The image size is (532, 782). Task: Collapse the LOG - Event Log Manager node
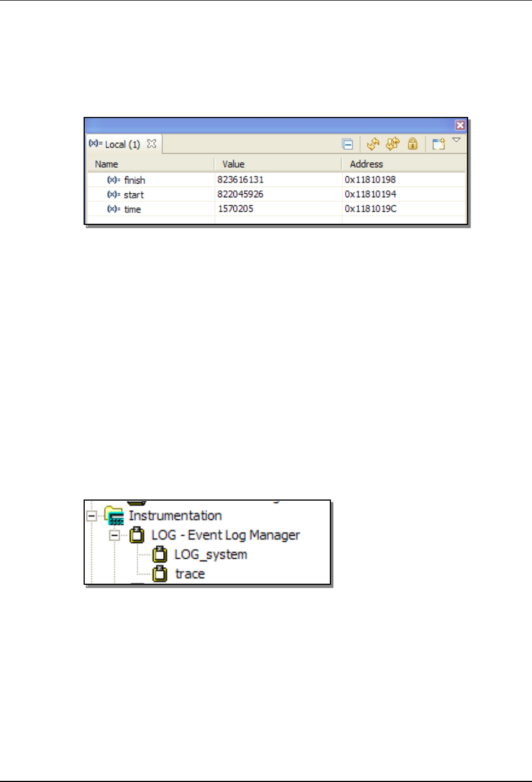coord(115,535)
